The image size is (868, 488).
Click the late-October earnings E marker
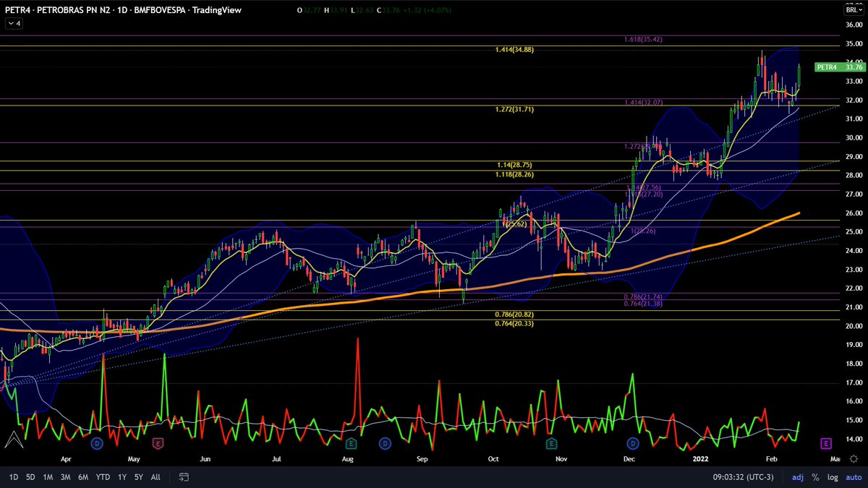(x=551, y=442)
